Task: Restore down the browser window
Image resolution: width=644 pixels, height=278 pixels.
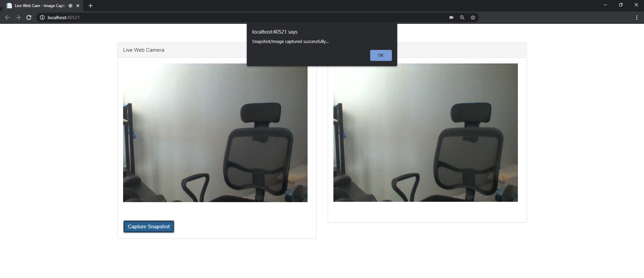Action: pyautogui.click(x=621, y=5)
